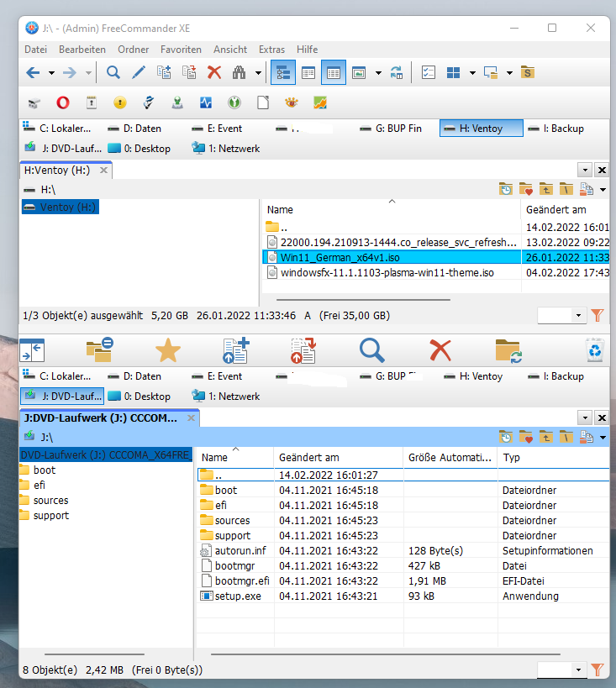Open the Hilfe menu
This screenshot has width=616, height=688.
[x=307, y=50]
